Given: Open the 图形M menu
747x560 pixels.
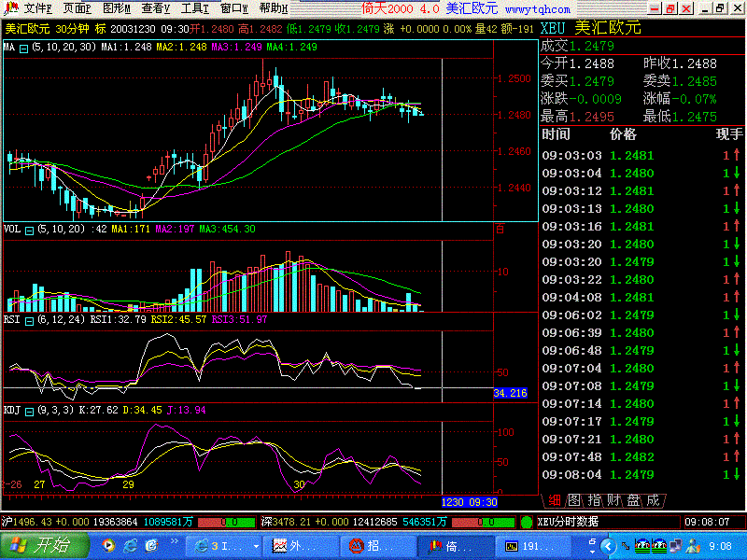Looking at the screenshot, I should pyautogui.click(x=117, y=8).
